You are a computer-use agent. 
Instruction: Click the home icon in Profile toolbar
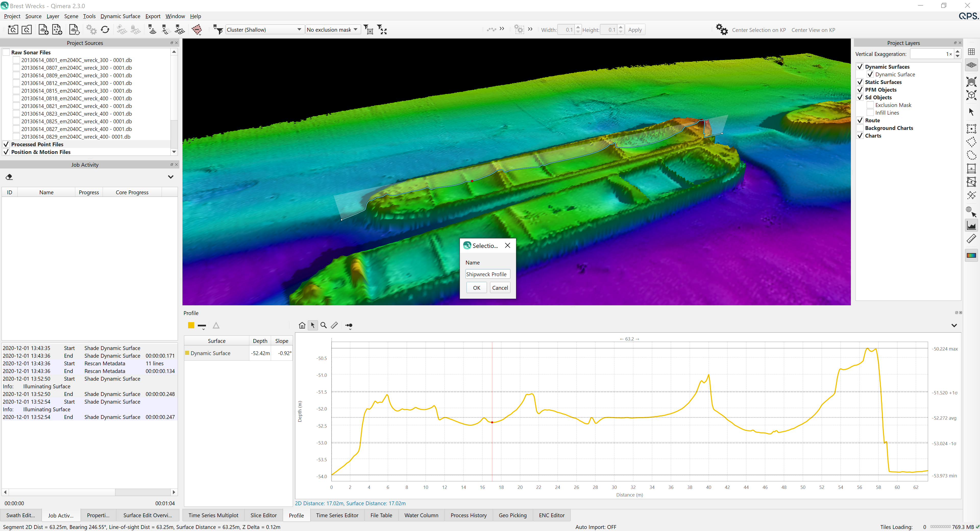302,325
